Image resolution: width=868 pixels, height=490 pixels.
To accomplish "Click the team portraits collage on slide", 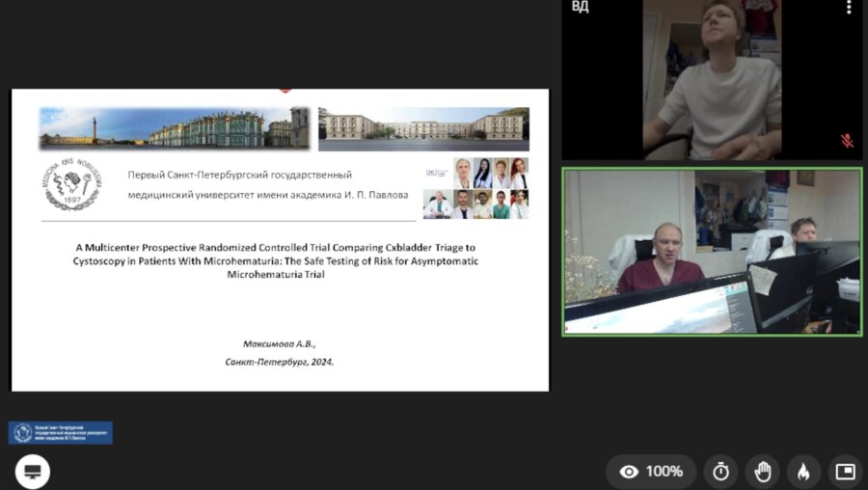I will click(476, 188).
